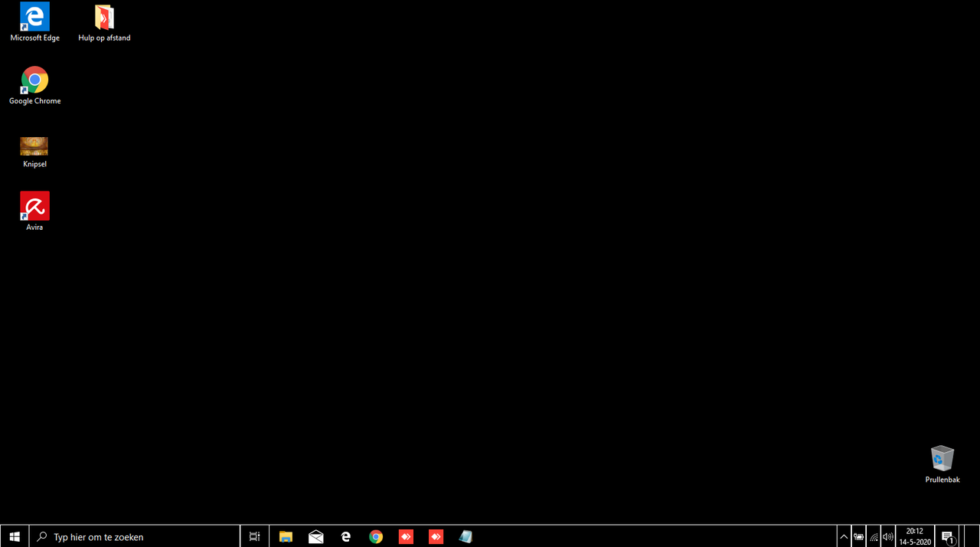Select the Google Chrome desktop shortcut
The width and height of the screenshot is (980, 547).
[x=34, y=86]
